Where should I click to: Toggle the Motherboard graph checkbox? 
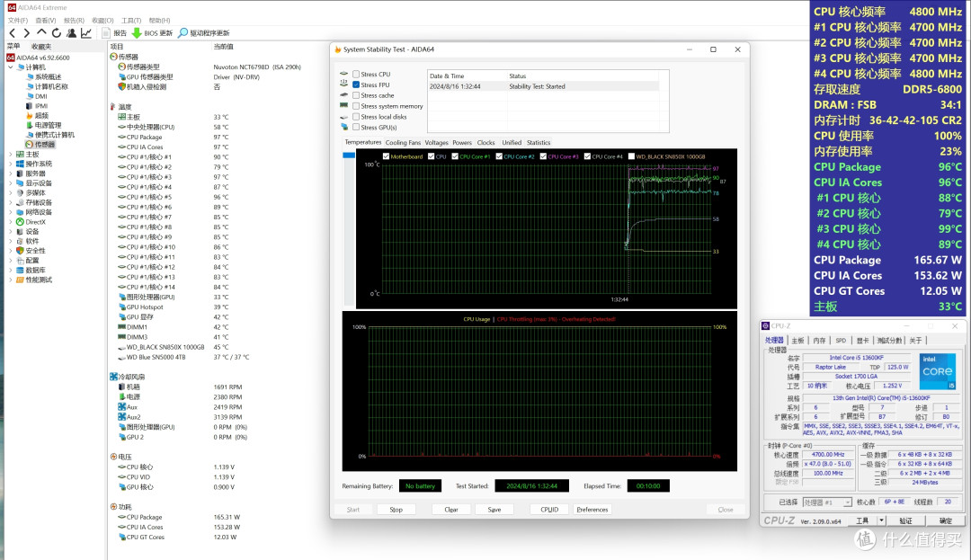point(386,156)
